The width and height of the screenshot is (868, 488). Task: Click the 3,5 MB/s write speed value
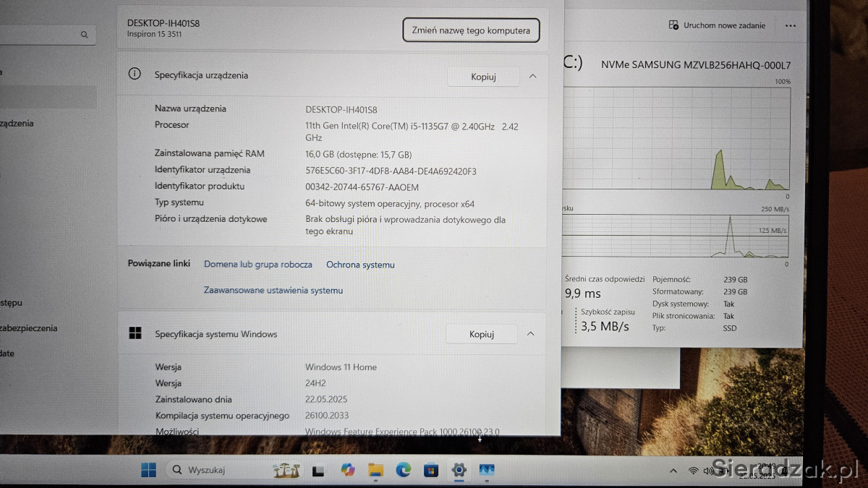[605, 326]
